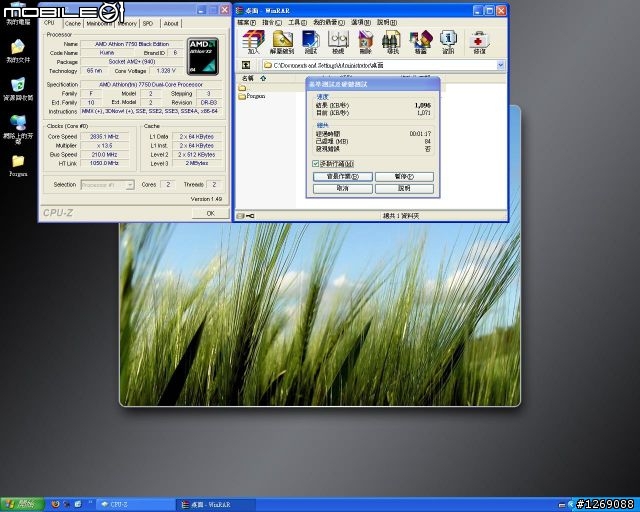
Task: Click the Package value Socket AM2+ (940)
Action: coord(132,62)
